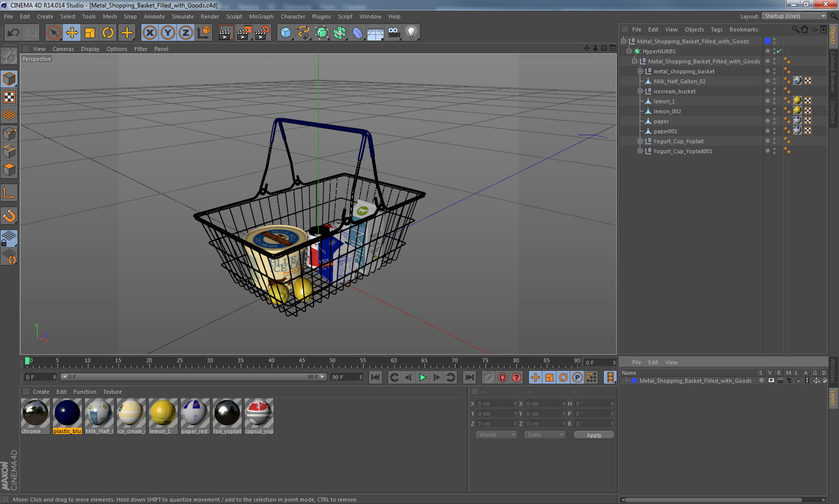Open the Layout Startup dropdown
The image size is (839, 504).
795,16
